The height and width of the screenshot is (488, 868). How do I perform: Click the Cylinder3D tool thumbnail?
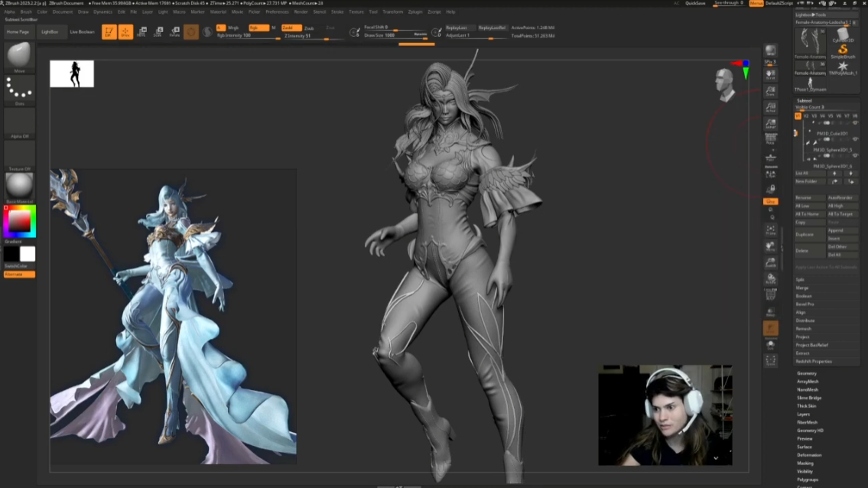[x=843, y=35]
